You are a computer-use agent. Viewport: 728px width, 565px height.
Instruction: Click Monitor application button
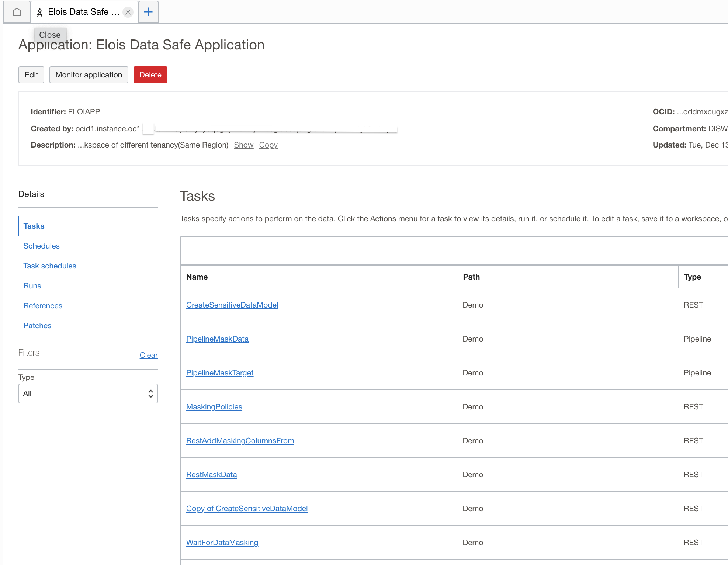click(89, 75)
